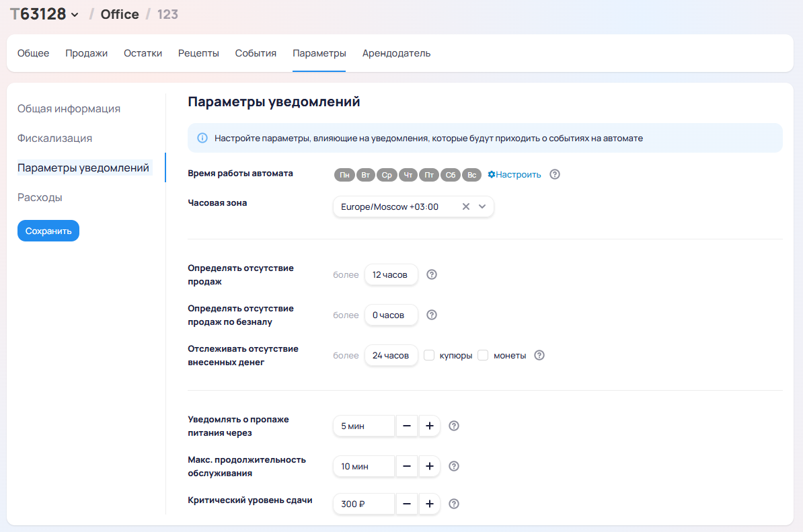Clear the Europe/Moscow timezone selection
Image resolution: width=803 pixels, height=532 pixels.
click(x=466, y=207)
